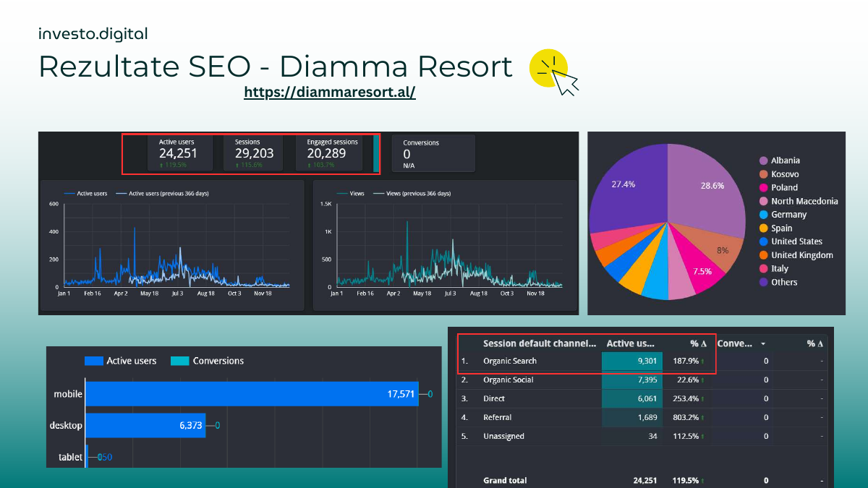Click the Albania color swatch in pie legend

(x=764, y=160)
